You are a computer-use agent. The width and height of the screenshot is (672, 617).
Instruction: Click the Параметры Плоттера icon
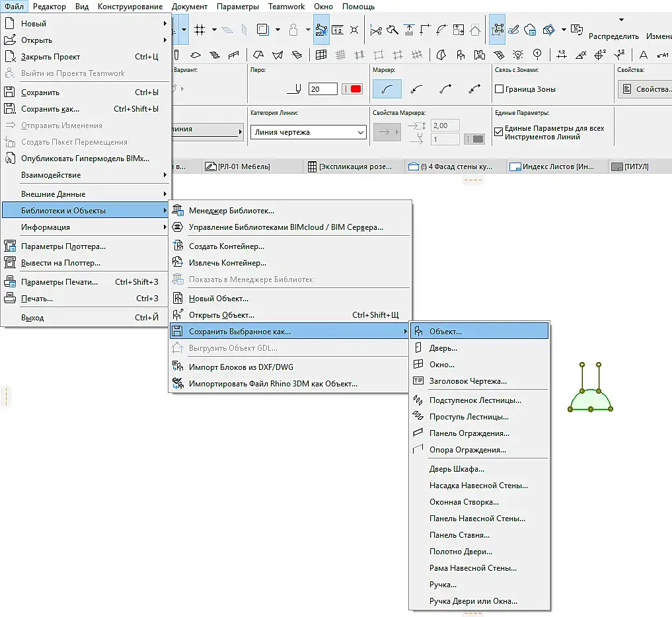(9, 246)
